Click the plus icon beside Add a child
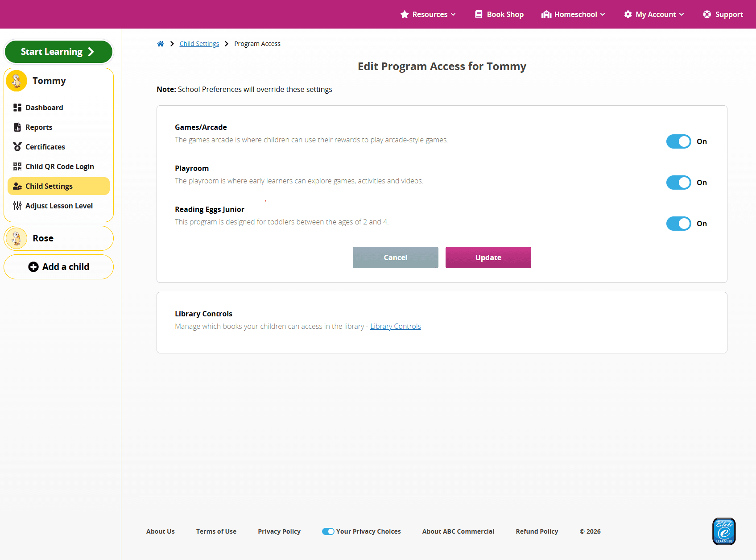 33,267
